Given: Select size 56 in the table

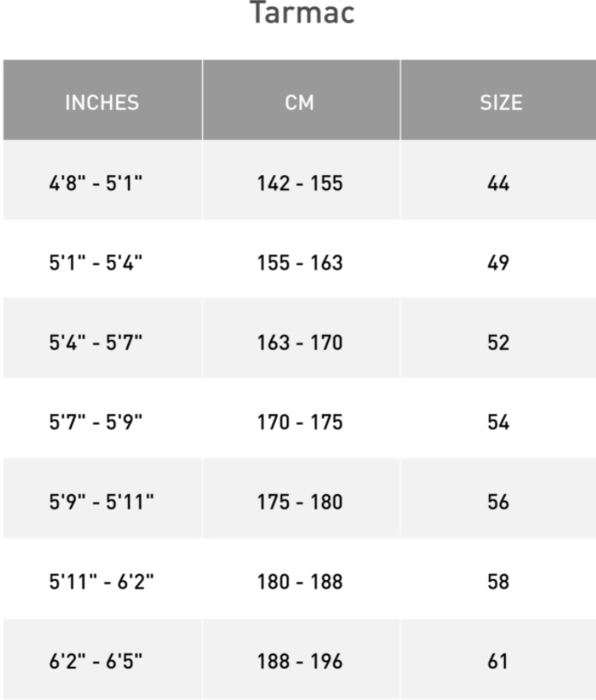Looking at the screenshot, I should 499,501.
